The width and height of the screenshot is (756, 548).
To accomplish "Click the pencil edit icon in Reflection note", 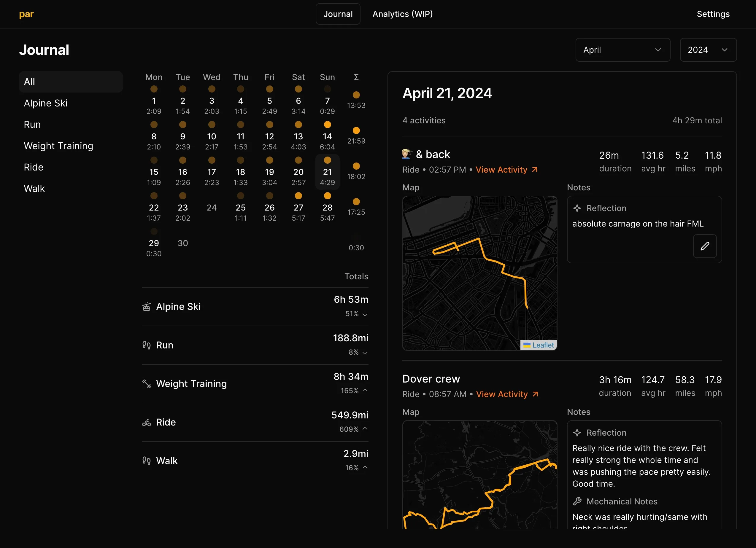I will point(704,246).
